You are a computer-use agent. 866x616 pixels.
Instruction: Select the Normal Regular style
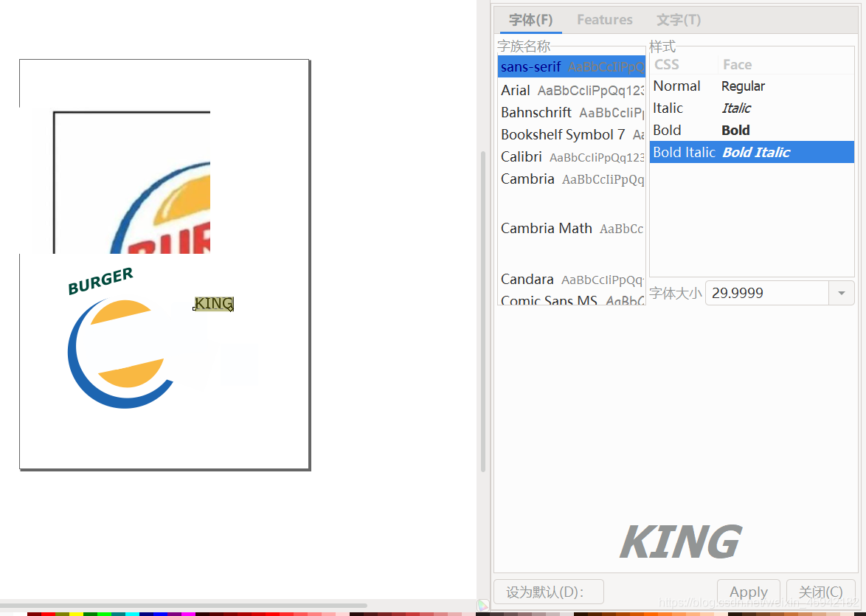tap(752, 86)
